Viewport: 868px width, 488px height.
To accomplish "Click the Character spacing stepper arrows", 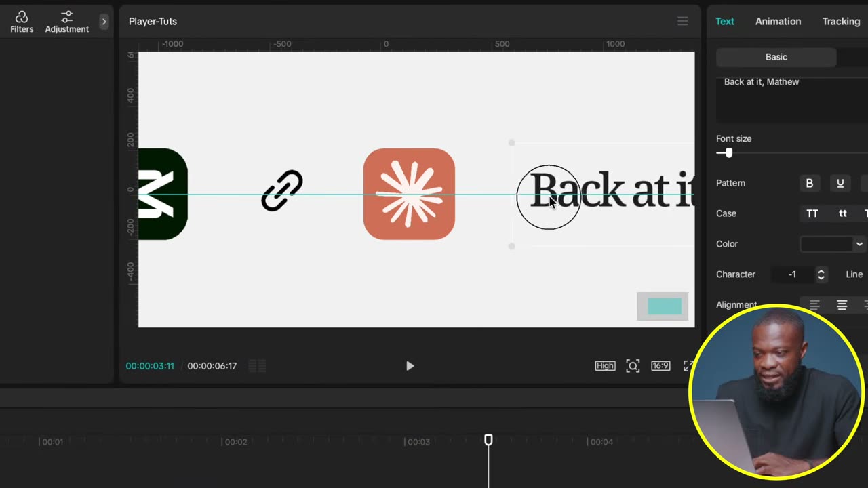I will tap(821, 274).
